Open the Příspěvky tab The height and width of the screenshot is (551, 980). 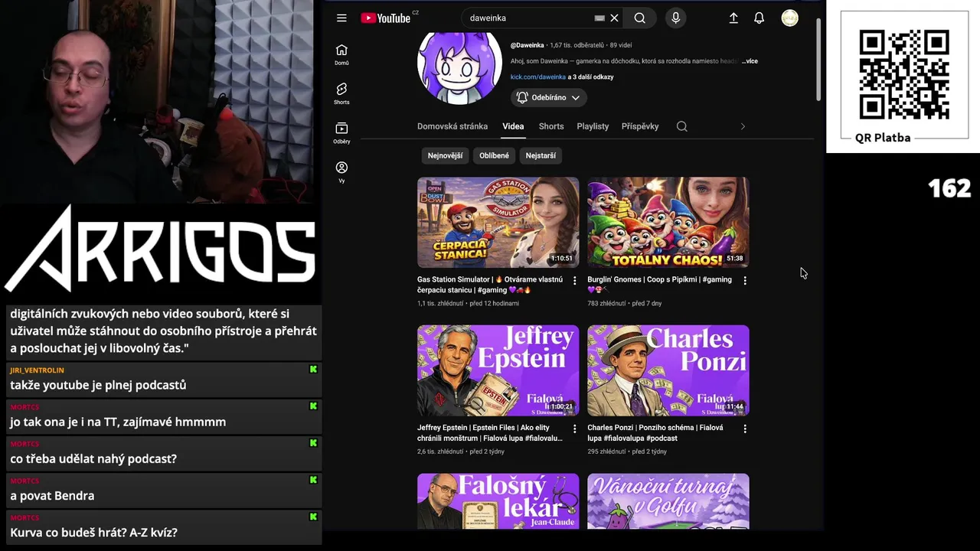(x=640, y=126)
